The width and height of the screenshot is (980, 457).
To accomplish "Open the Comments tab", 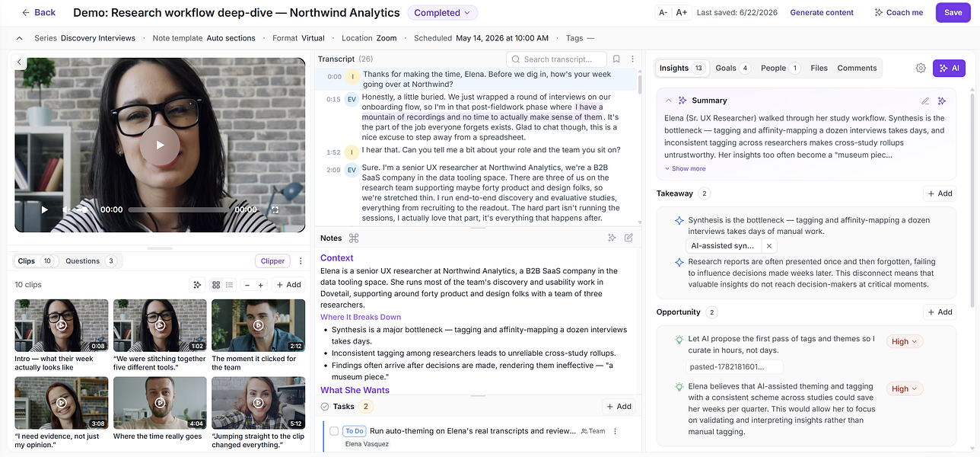I will [x=857, y=68].
